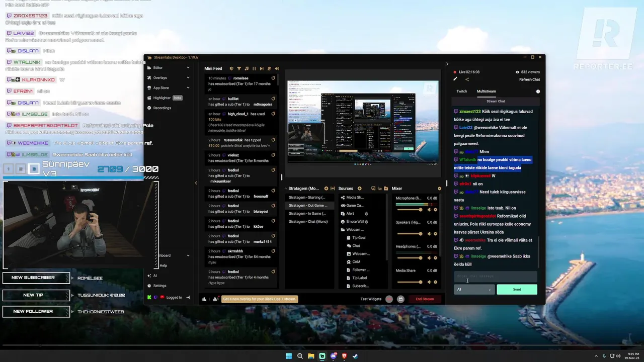Image resolution: width=644 pixels, height=362 pixels.
Task: Select the Stratagem - In Game scene
Action: pos(309,213)
